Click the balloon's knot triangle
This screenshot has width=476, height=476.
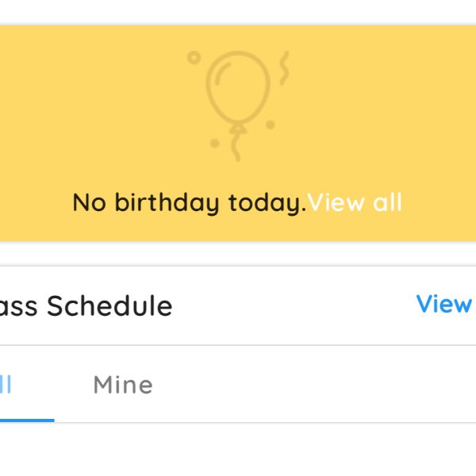click(238, 129)
